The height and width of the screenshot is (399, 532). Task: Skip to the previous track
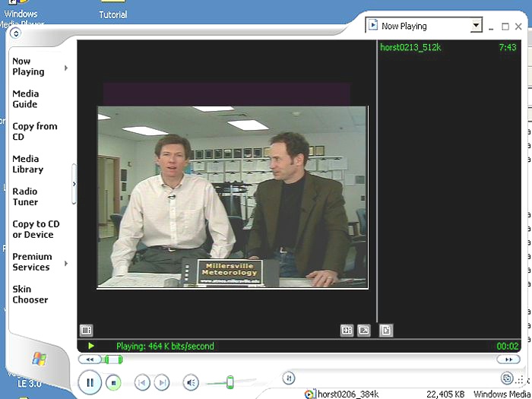tap(142, 383)
